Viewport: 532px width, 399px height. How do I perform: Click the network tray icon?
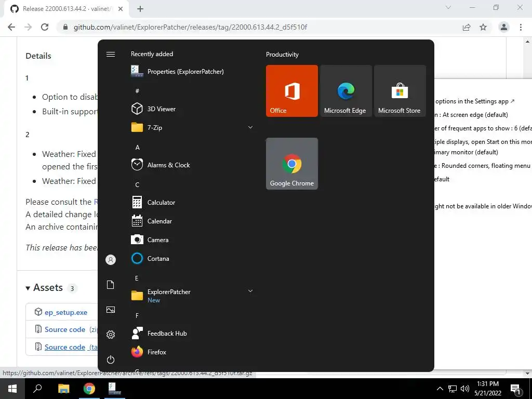click(x=453, y=389)
